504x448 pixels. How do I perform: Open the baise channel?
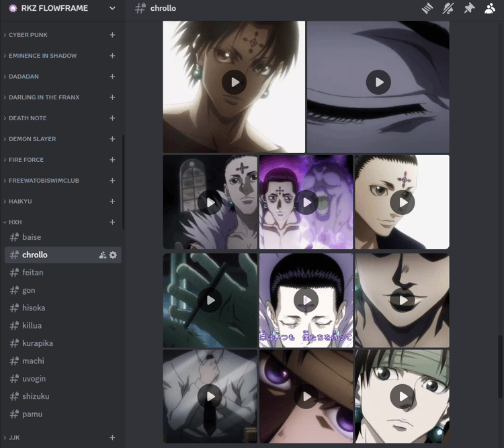tap(63, 237)
